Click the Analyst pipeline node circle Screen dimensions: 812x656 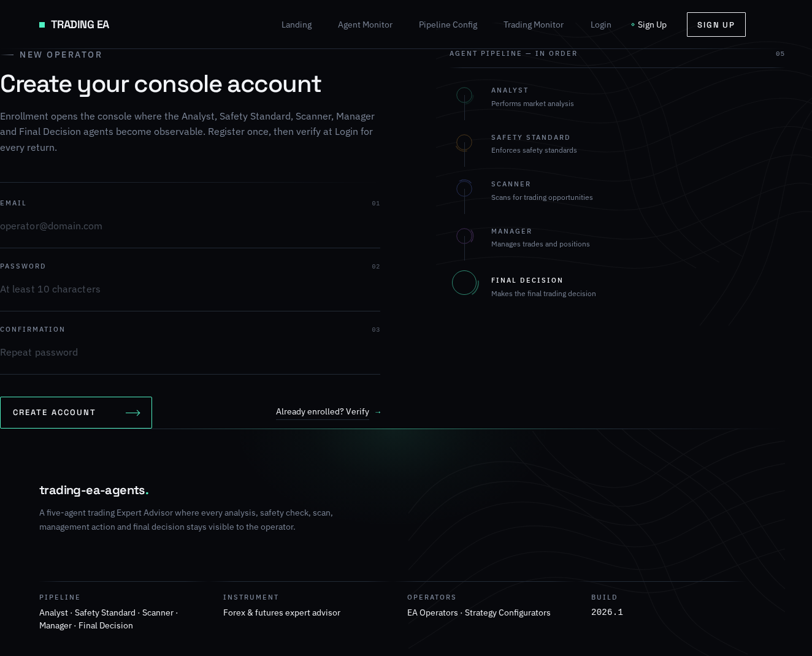tap(464, 96)
